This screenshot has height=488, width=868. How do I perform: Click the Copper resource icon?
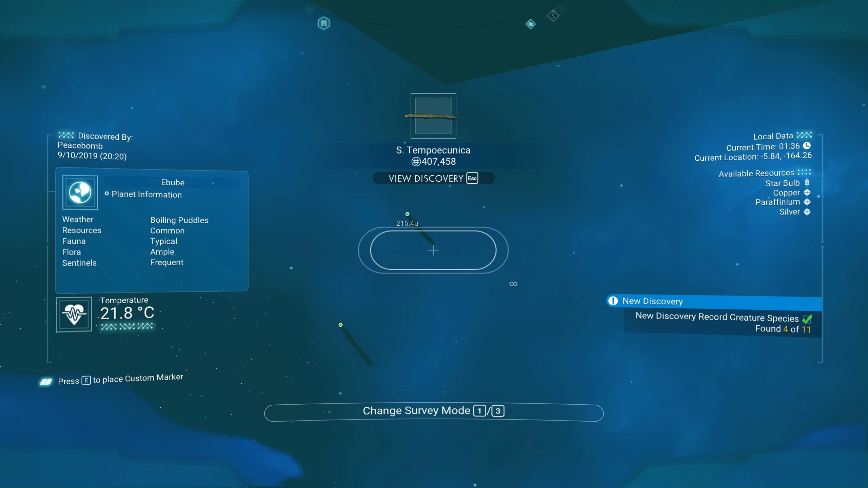pyautogui.click(x=807, y=192)
